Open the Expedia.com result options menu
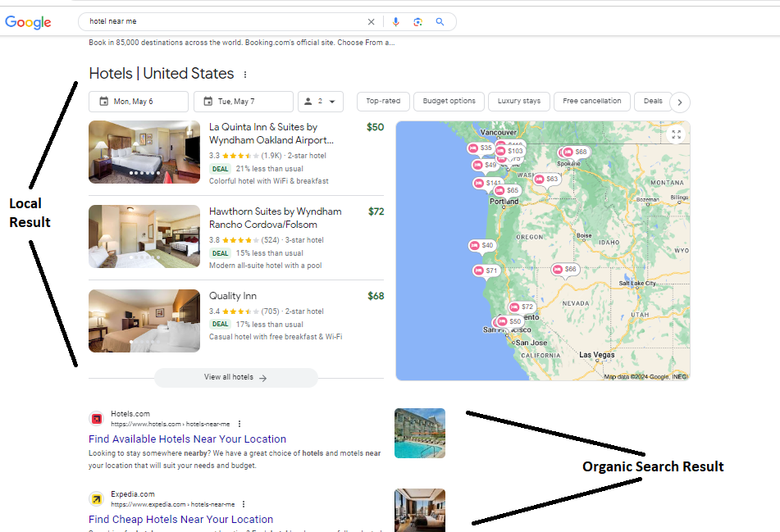This screenshot has width=780, height=532. 244,504
